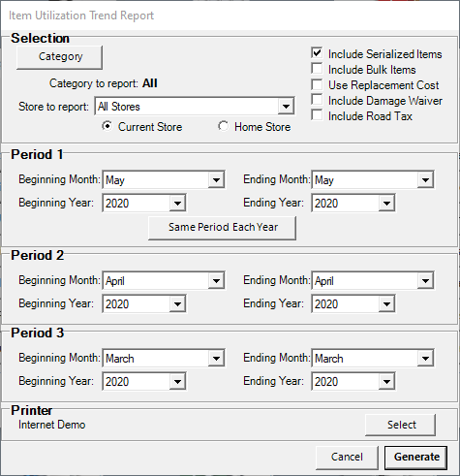Open Period 1 Ending Month dropdown
Screen dimensions: 460x476
(373, 179)
